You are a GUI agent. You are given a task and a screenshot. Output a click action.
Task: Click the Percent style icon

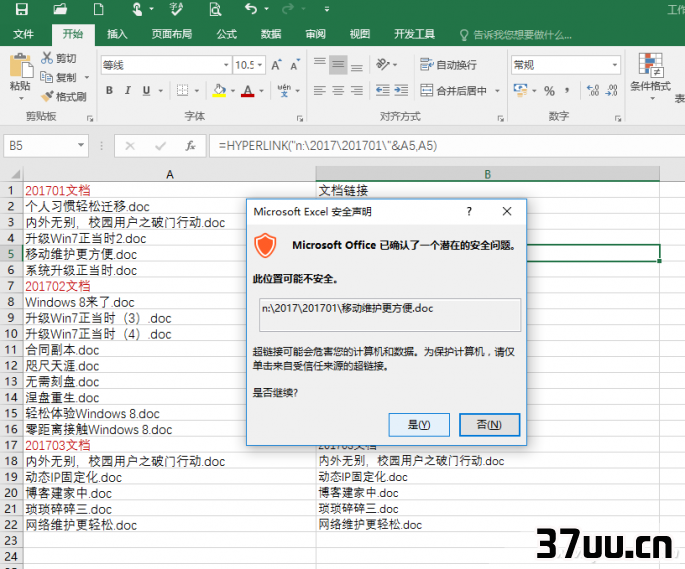tap(549, 91)
